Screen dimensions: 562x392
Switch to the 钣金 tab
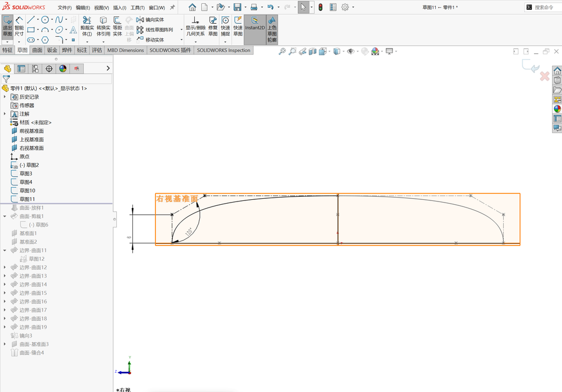click(x=52, y=50)
